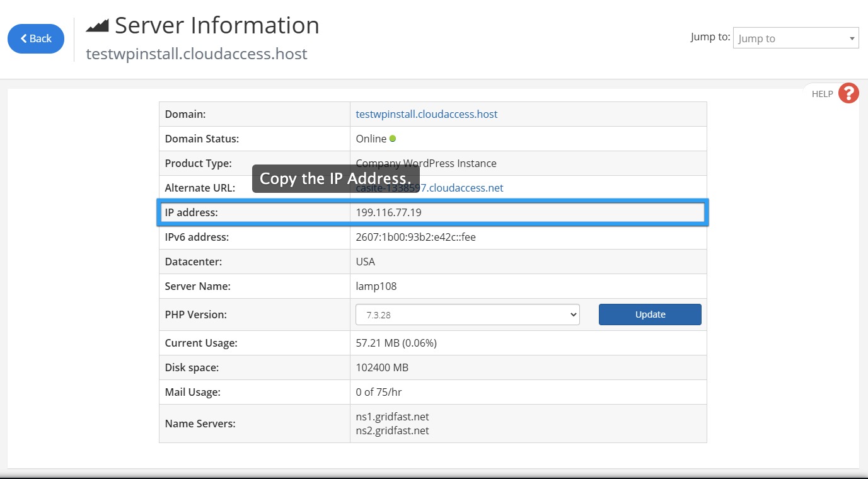Open the Jump to dropdown
868x479 pixels.
click(796, 38)
